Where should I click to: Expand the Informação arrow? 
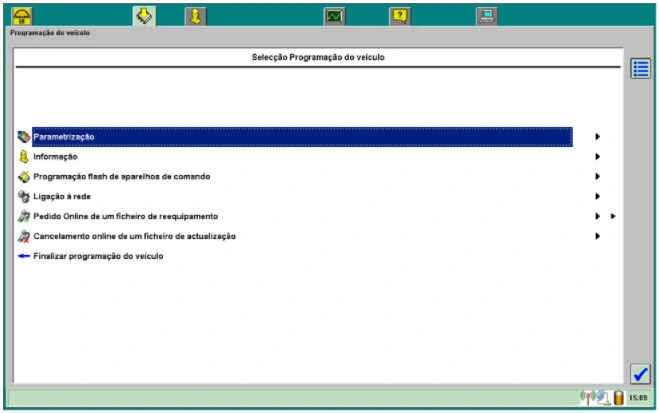597,157
